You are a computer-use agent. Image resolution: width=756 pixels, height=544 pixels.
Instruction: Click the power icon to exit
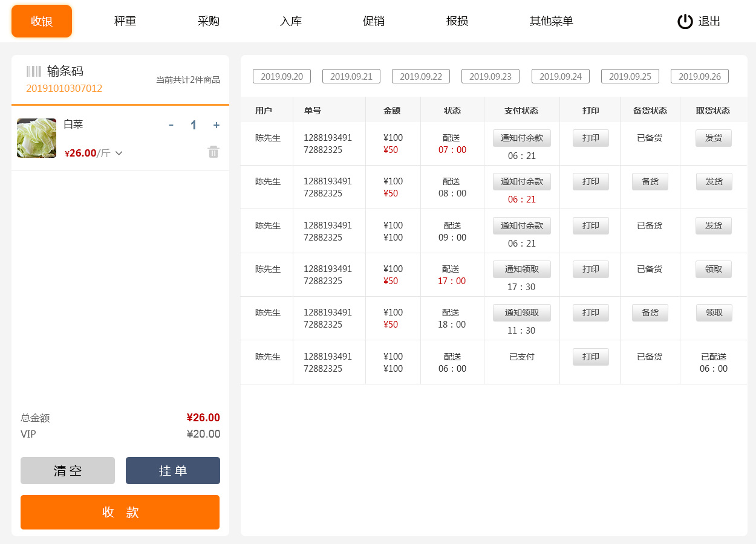685,22
